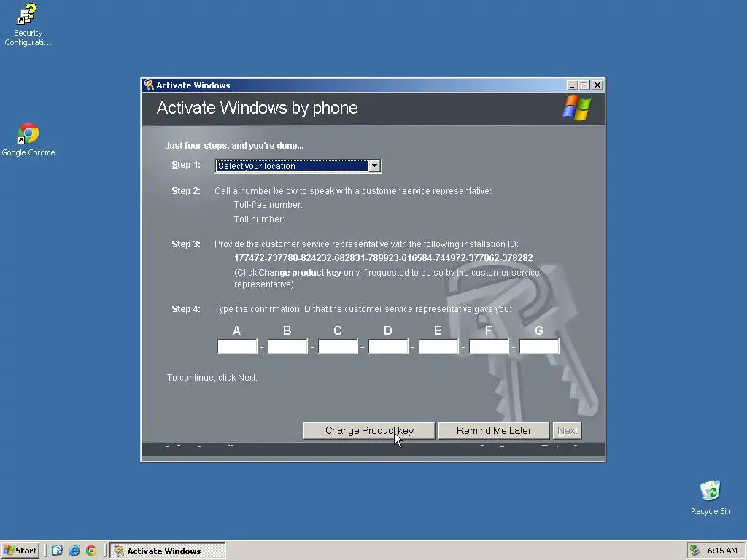
Task: Click confirmation ID field B
Action: [287, 346]
